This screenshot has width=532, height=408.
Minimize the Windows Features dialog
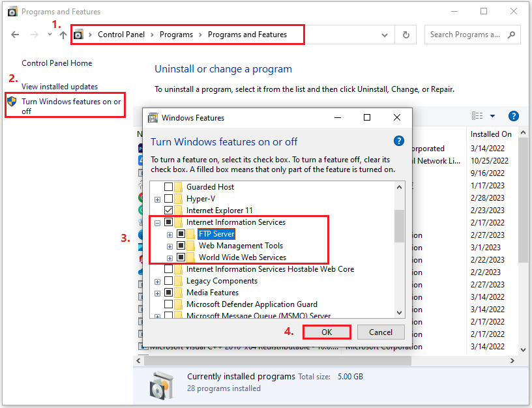[338, 117]
